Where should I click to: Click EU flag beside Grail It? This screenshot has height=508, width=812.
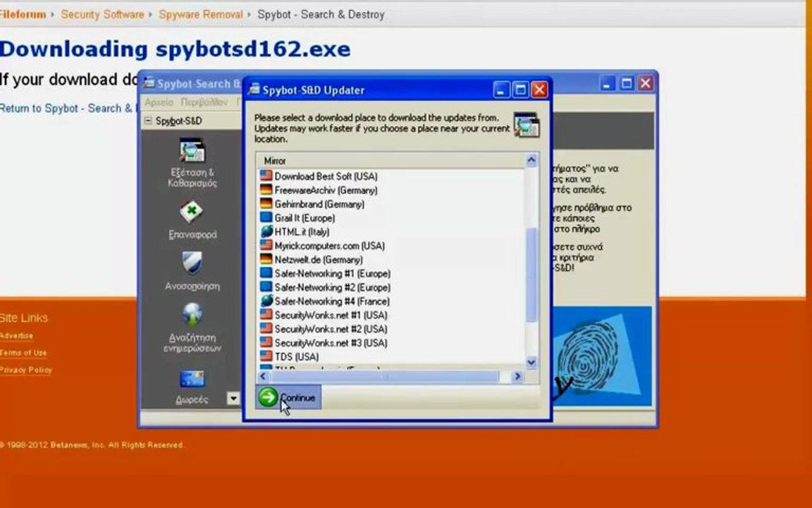(266, 217)
